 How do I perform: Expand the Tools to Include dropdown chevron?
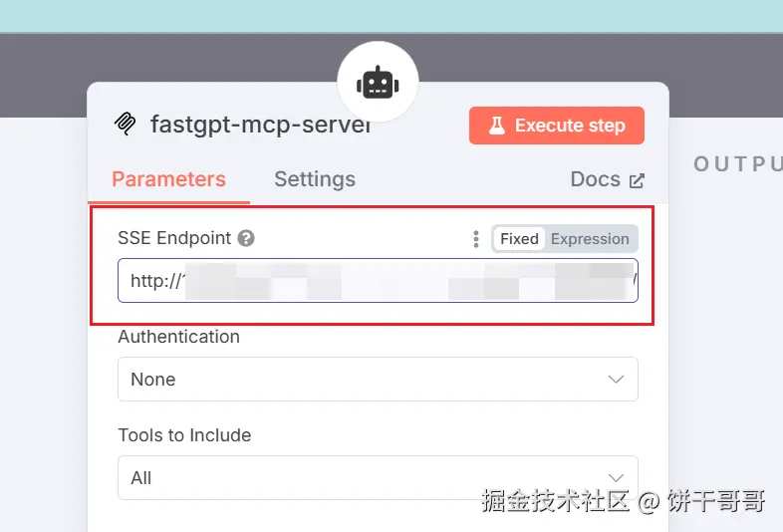click(x=617, y=478)
